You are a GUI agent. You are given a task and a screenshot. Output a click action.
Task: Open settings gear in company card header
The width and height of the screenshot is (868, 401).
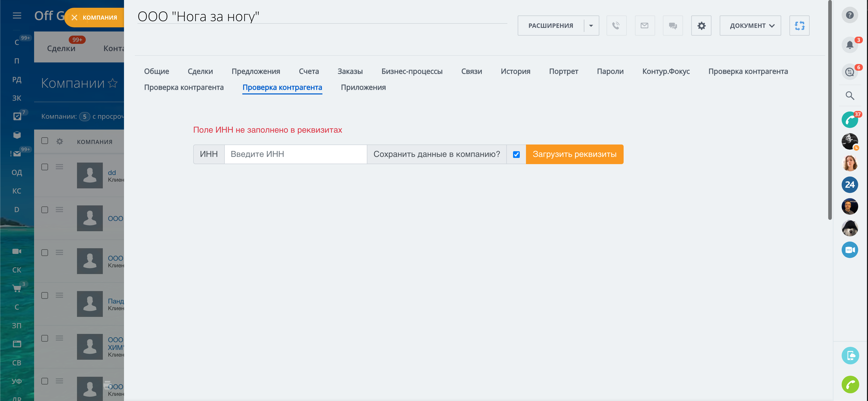[701, 26]
